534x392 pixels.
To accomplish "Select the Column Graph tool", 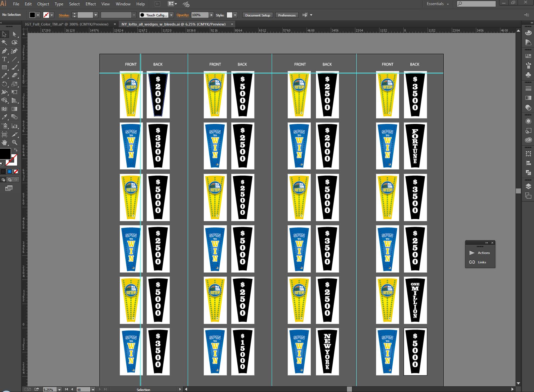I will [x=14, y=126].
